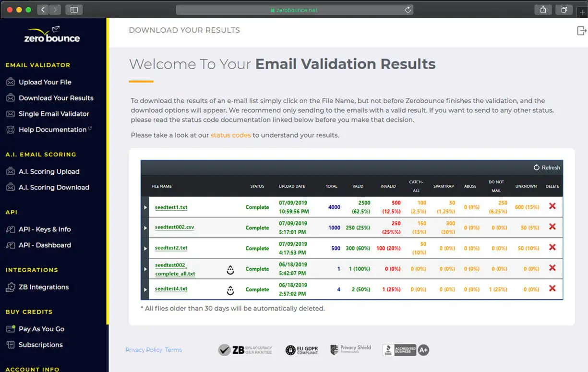Go to A.I. Scoring Download
588x372 pixels.
tap(54, 187)
